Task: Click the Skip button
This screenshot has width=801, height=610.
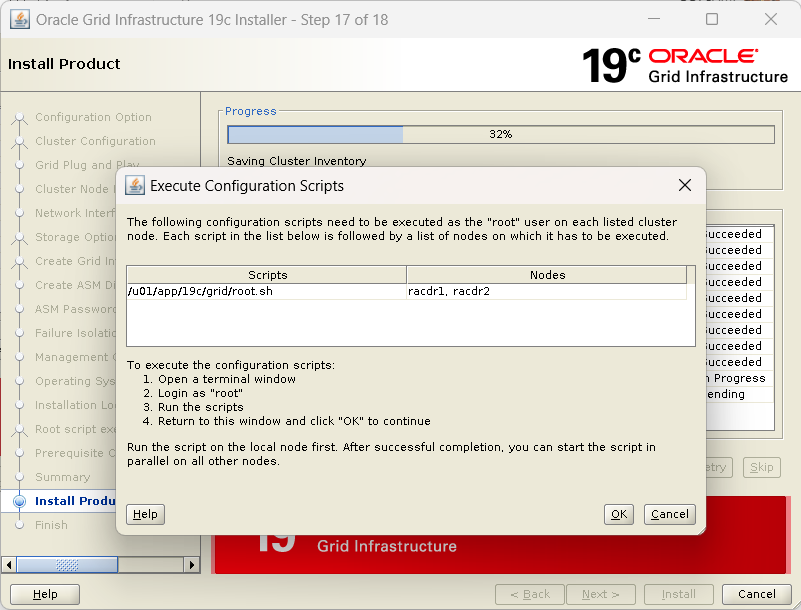Action: coord(761,467)
